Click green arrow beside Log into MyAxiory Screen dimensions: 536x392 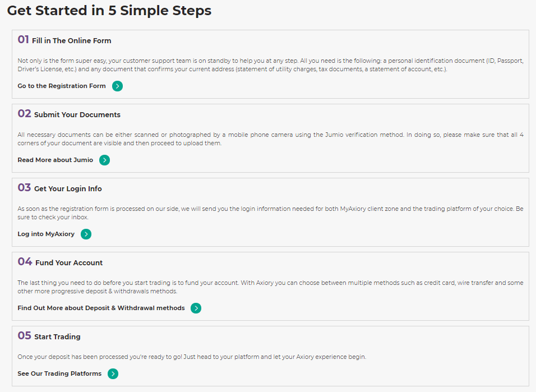(x=86, y=234)
